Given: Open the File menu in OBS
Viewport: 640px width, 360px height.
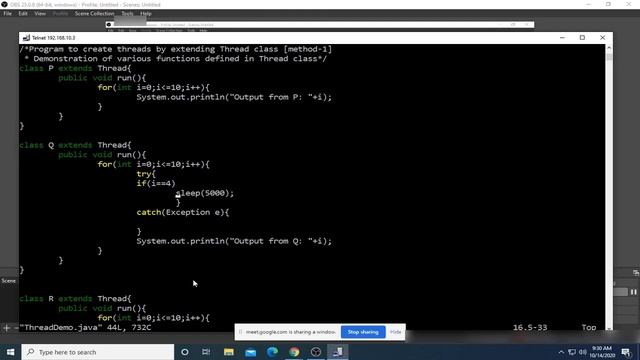Looking at the screenshot, I should (x=7, y=13).
